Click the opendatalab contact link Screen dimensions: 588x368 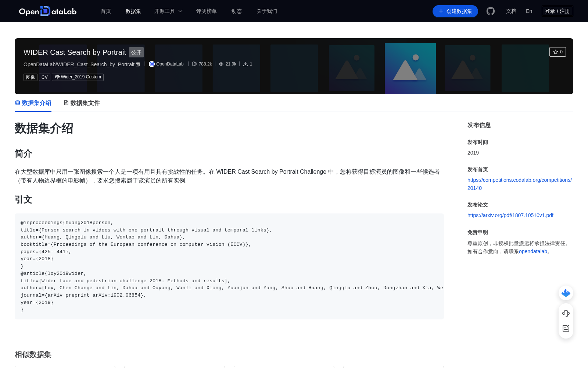pyautogui.click(x=533, y=251)
